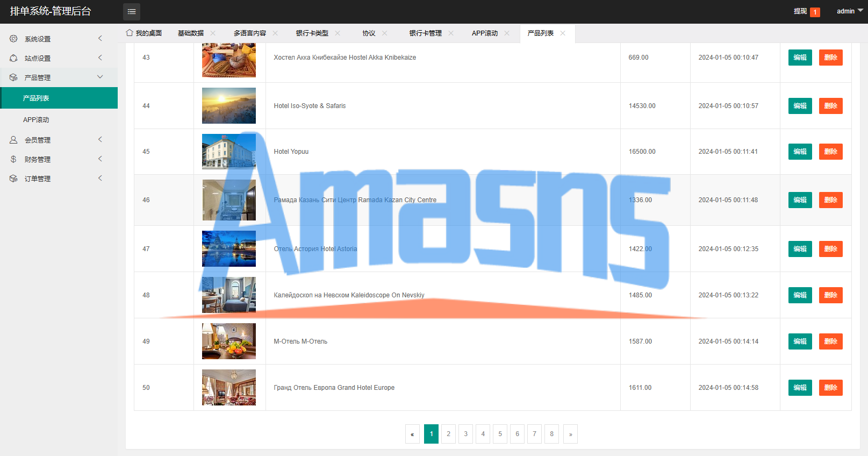Open thumbnail of Hotel Iso-Syote sunset

pyautogui.click(x=229, y=106)
